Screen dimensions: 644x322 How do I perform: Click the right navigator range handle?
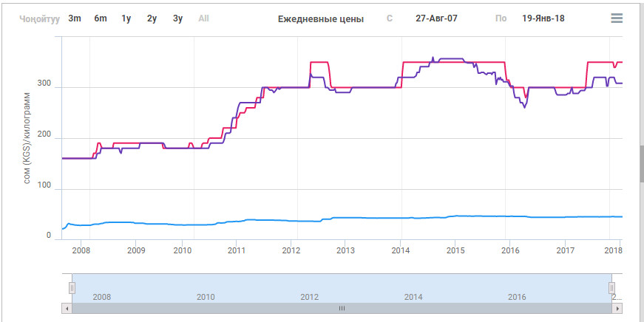click(611, 288)
